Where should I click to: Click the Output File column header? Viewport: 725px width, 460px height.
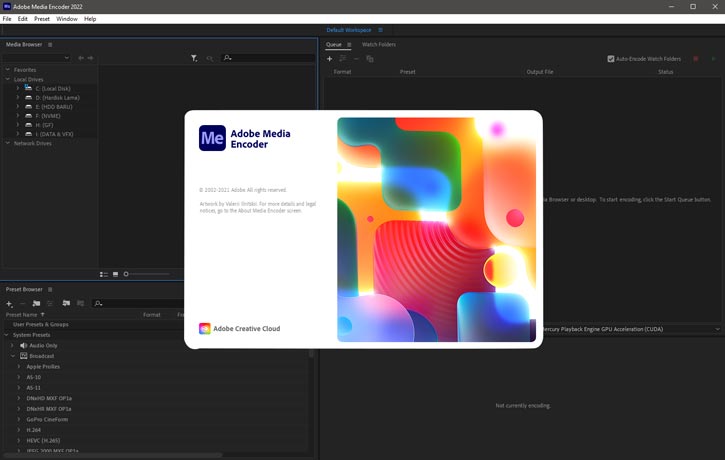[x=540, y=72]
